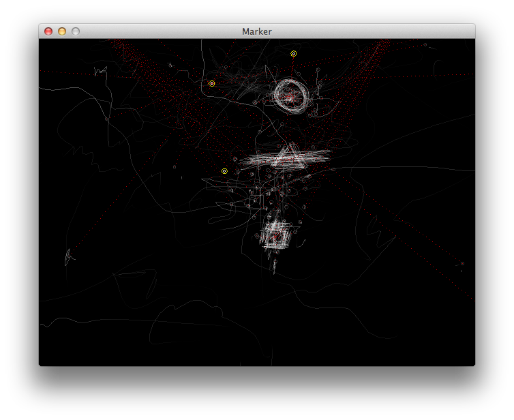The height and width of the screenshot is (420, 514).
Task: Click small ring marker in top-right canvas corner
Action: (425, 45)
